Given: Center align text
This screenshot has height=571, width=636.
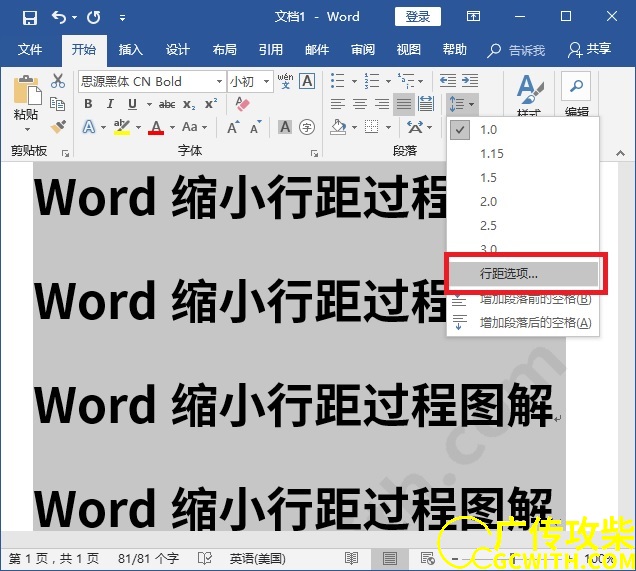Looking at the screenshot, I should tap(359, 104).
